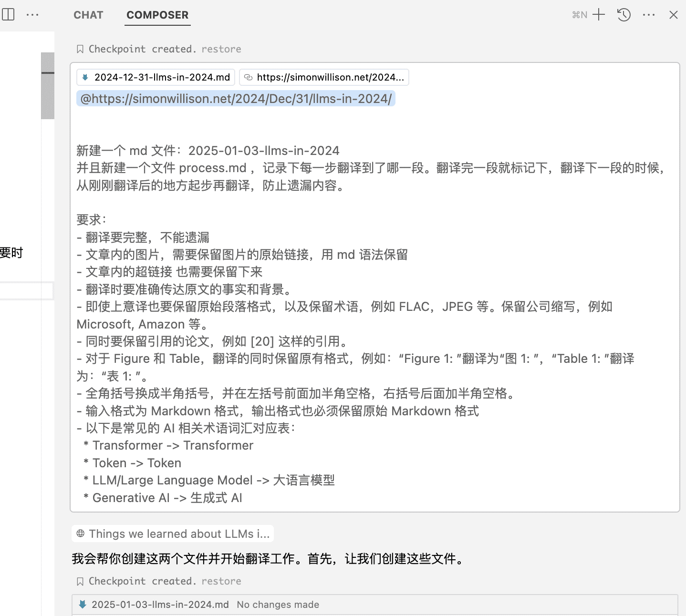This screenshot has width=686, height=616.
Task: Click the 'LLM/Large Language Model' glossary line
Action: click(209, 480)
